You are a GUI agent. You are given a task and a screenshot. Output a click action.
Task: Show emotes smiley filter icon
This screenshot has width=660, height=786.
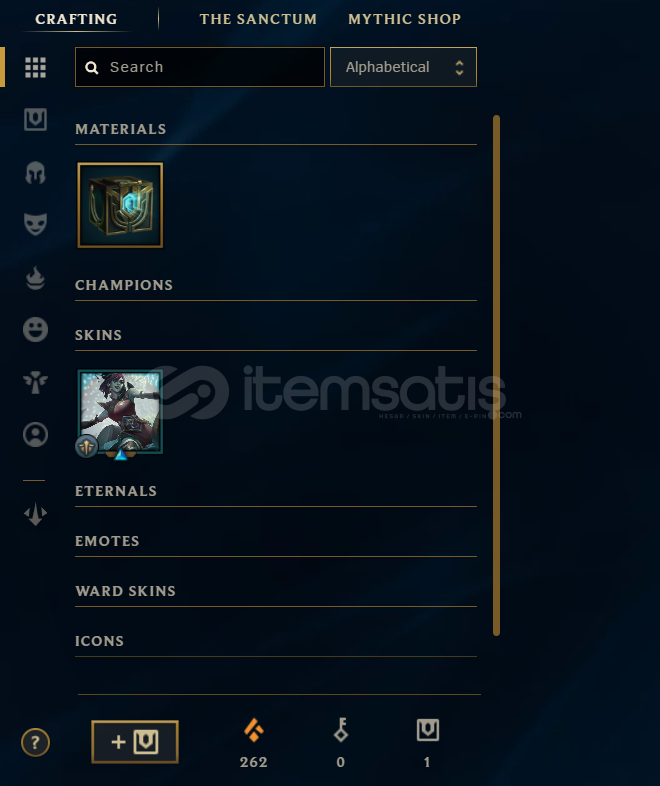coord(35,330)
